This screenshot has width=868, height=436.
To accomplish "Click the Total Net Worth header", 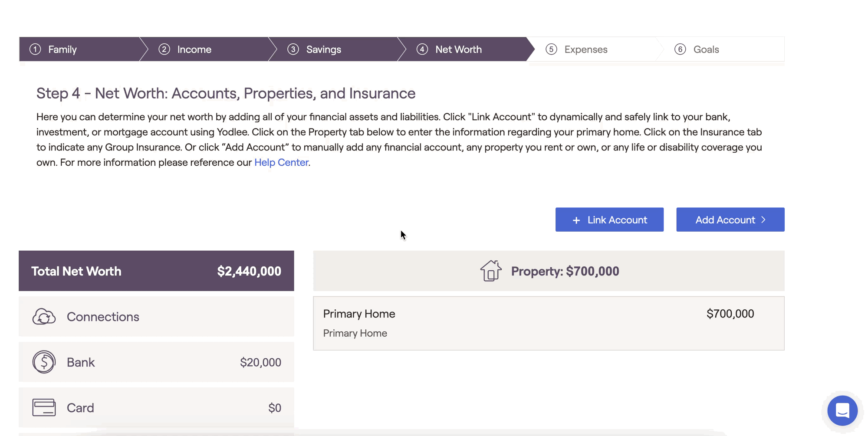I will tap(156, 271).
